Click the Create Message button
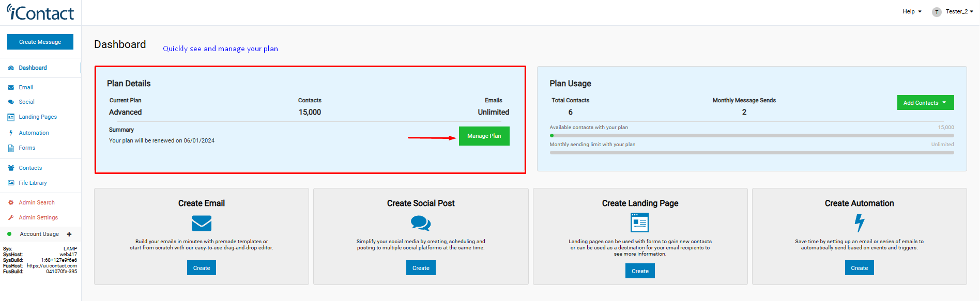980x301 pixels. (40, 42)
